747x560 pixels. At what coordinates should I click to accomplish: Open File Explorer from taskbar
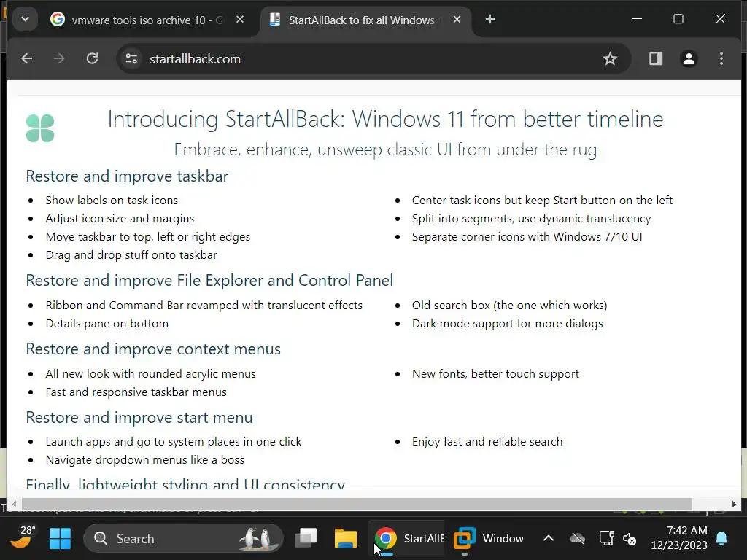pos(345,539)
